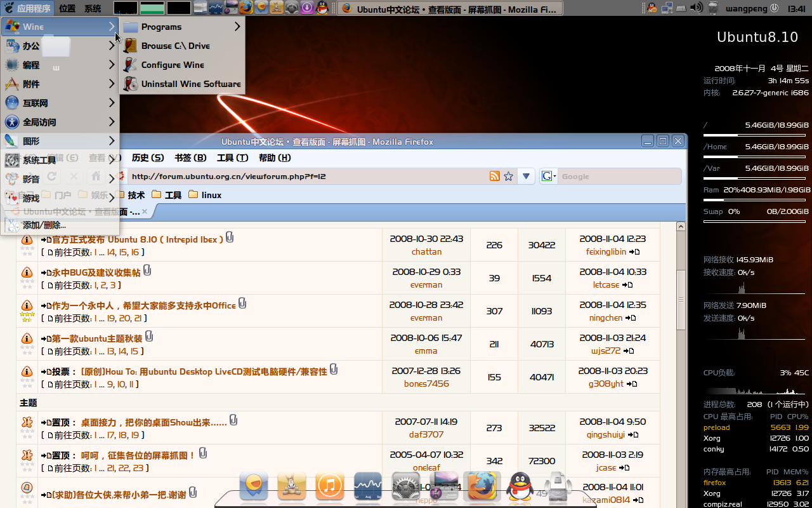This screenshot has width=812, height=508.
Task: Focus the forum URL address field
Action: coord(308,177)
